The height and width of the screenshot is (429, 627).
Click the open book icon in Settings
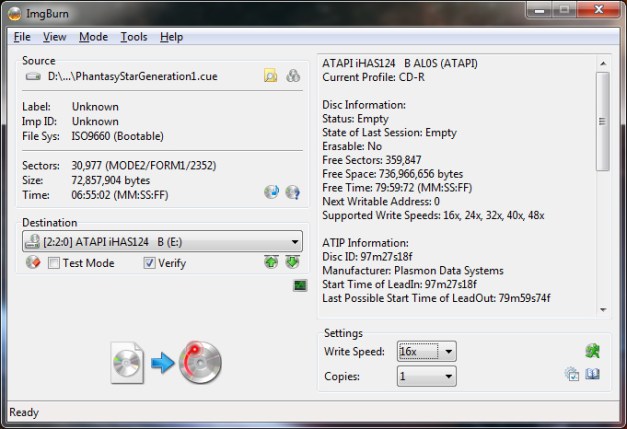click(592, 375)
